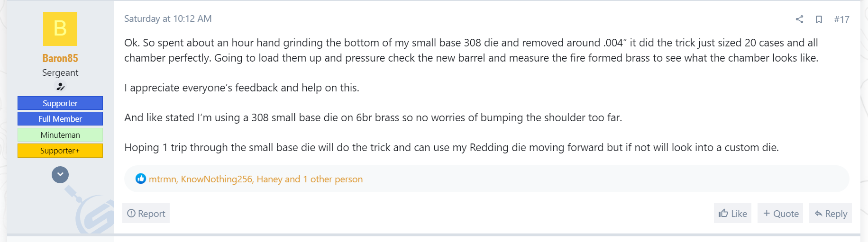Click the Full Member badge
This screenshot has width=868, height=242.
point(60,119)
